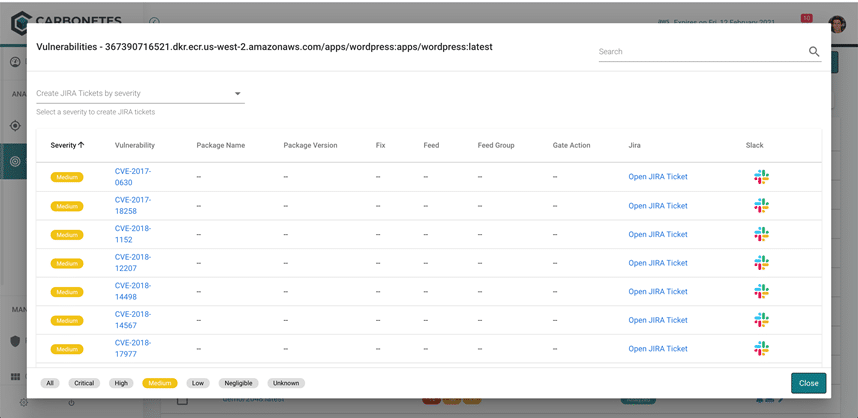
Task: Open CVE-2018-14567 vulnerability link
Action: tap(133, 320)
